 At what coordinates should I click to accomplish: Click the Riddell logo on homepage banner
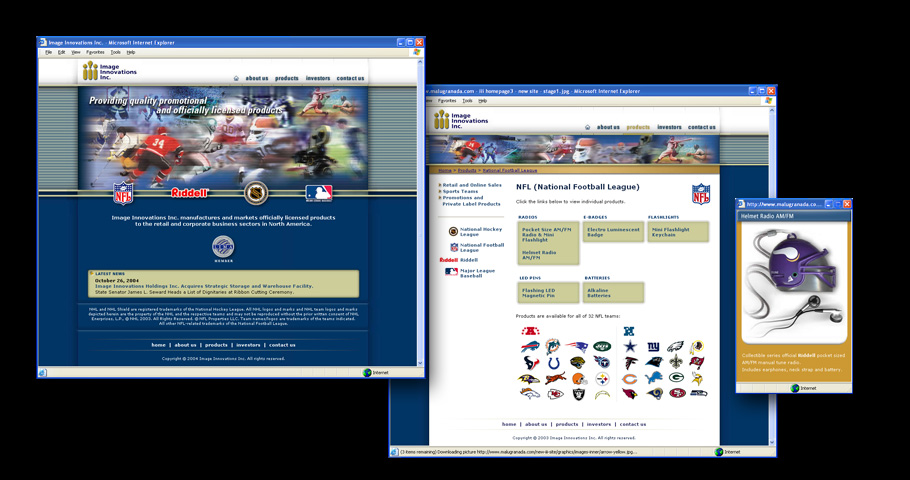pyautogui.click(x=189, y=193)
